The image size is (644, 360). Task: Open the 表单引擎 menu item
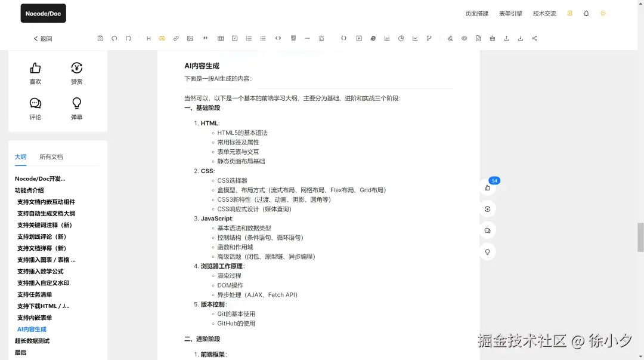click(510, 13)
